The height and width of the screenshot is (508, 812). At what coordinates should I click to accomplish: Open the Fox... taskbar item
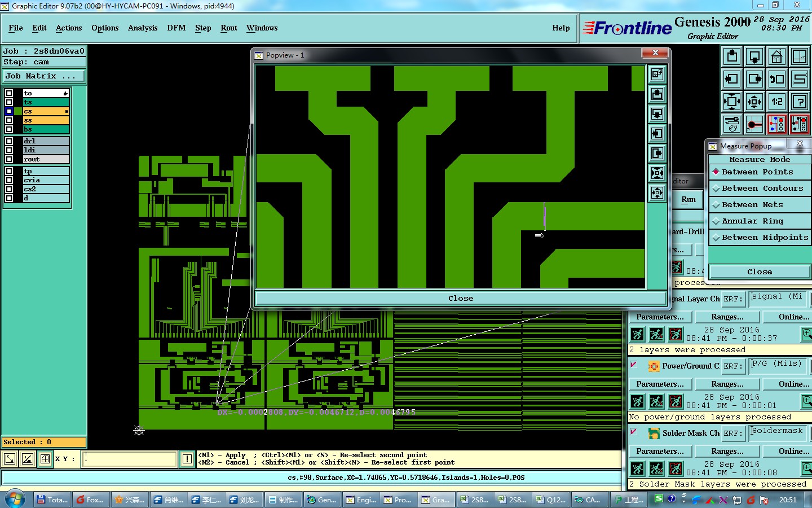[x=90, y=500]
